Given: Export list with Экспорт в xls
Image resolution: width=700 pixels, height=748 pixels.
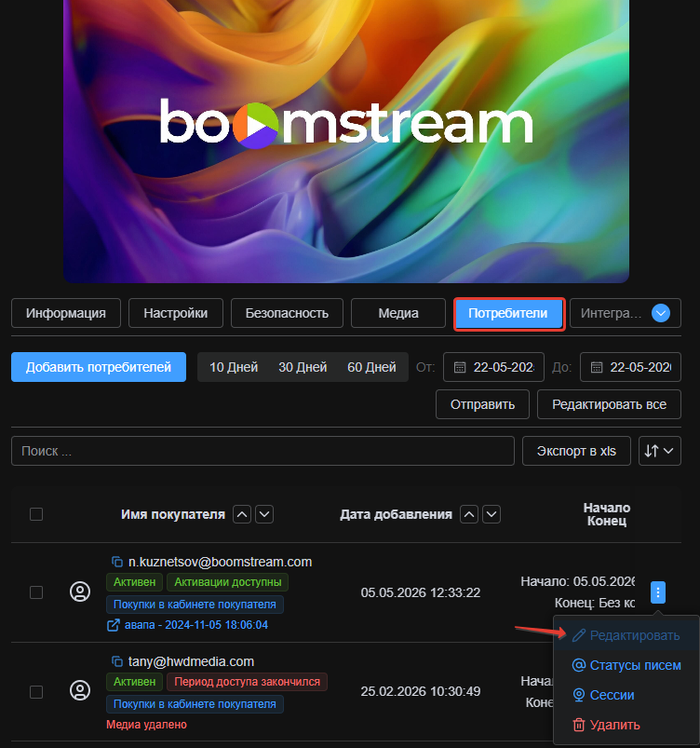Looking at the screenshot, I should pos(576,451).
